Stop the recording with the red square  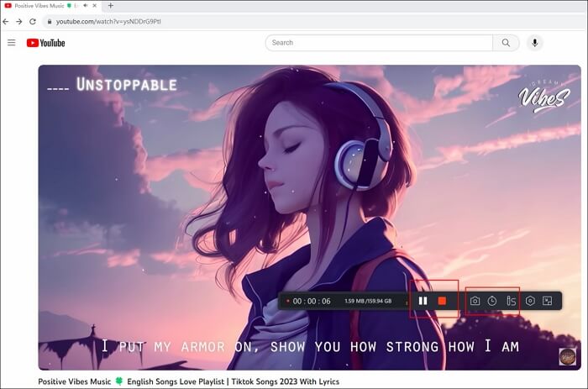pyautogui.click(x=442, y=301)
